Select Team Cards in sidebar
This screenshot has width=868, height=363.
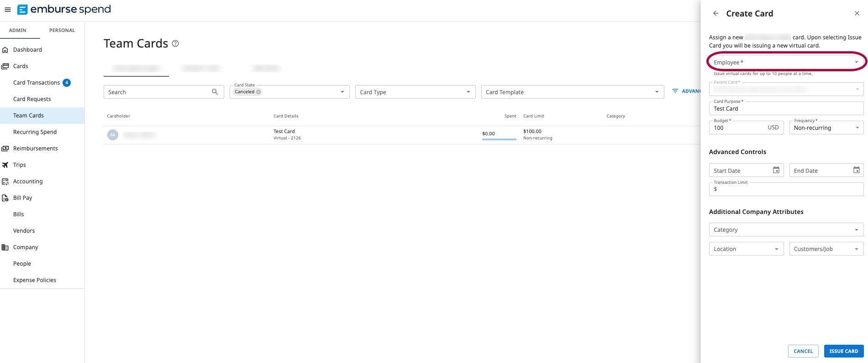[x=42, y=116]
